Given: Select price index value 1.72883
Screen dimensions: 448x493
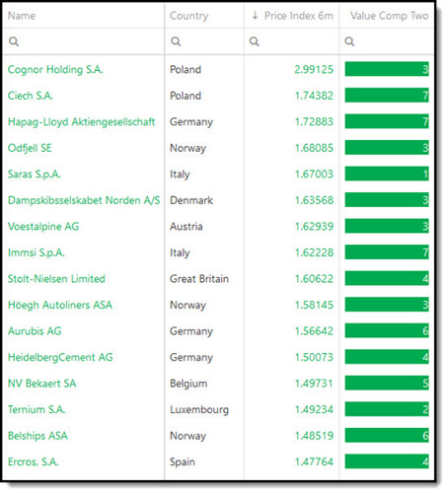Looking at the screenshot, I should [x=314, y=122].
